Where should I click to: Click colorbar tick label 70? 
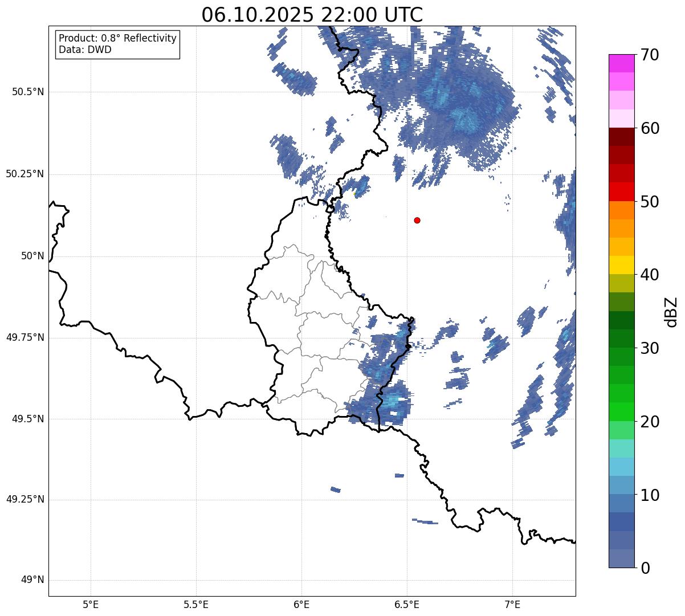pyautogui.click(x=650, y=55)
